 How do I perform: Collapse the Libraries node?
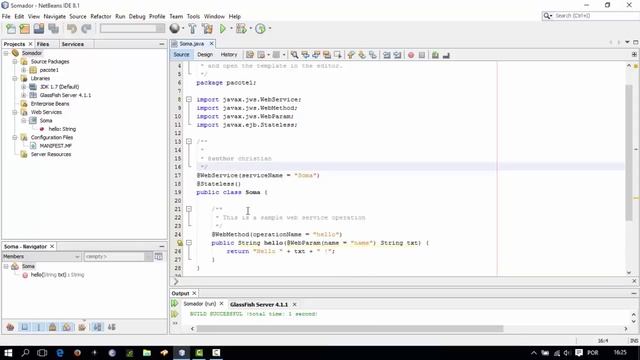point(15,78)
